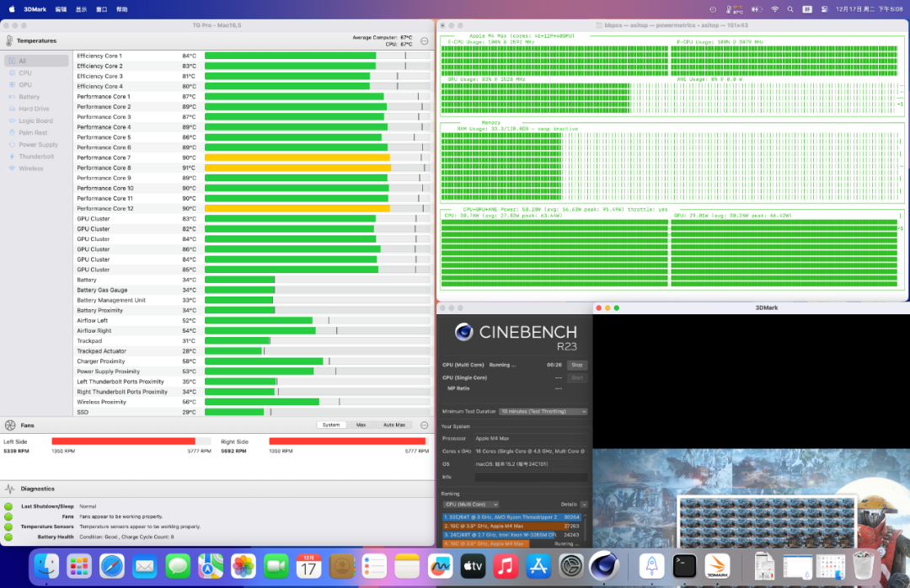Switch to Cinebench via its Dock icon
The image size is (910, 588).
(x=603, y=566)
